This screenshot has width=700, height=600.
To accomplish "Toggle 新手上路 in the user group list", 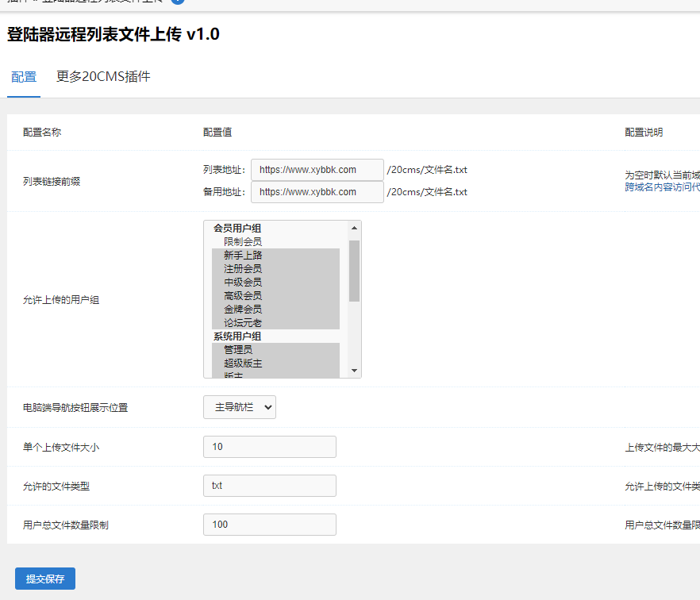I will pos(242,255).
